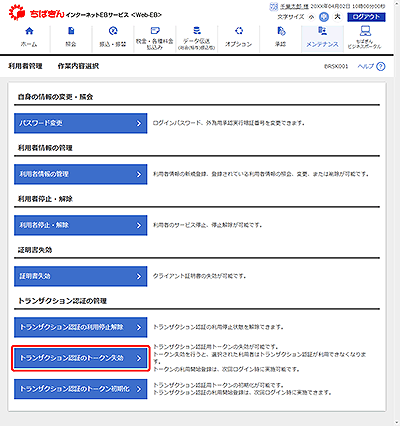Image resolution: width=400 pixels, height=426 pixels.
Task: Open the 照会 document icon menu
Action: click(x=71, y=31)
